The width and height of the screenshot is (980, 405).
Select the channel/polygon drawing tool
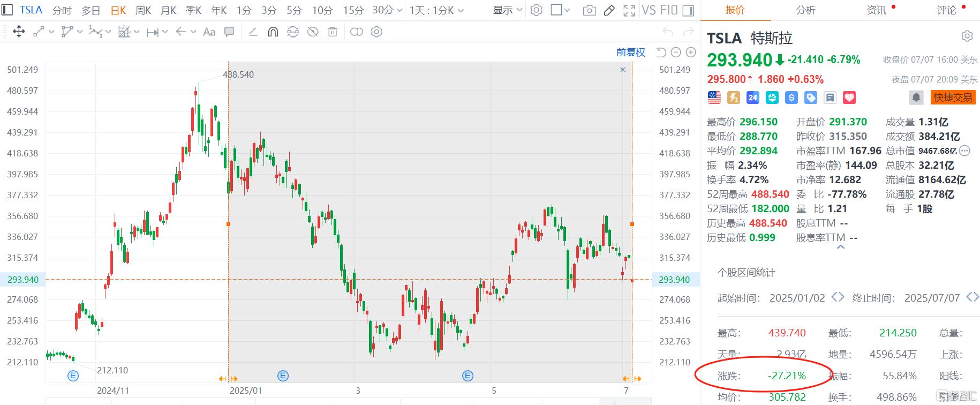click(x=67, y=32)
